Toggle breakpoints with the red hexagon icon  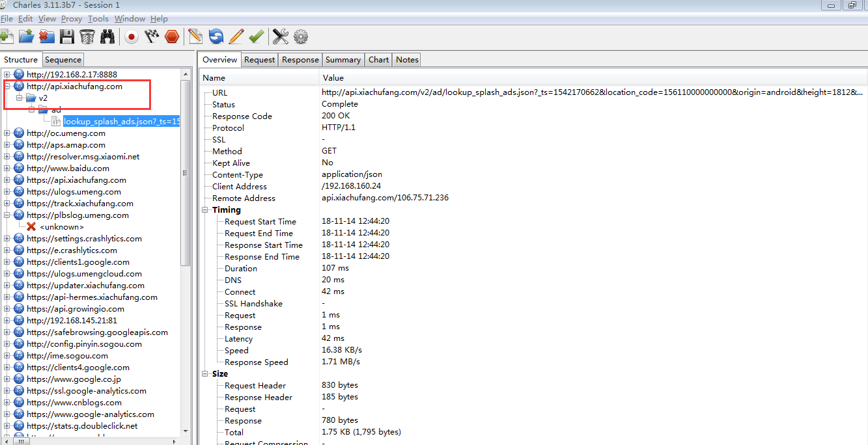[172, 36]
